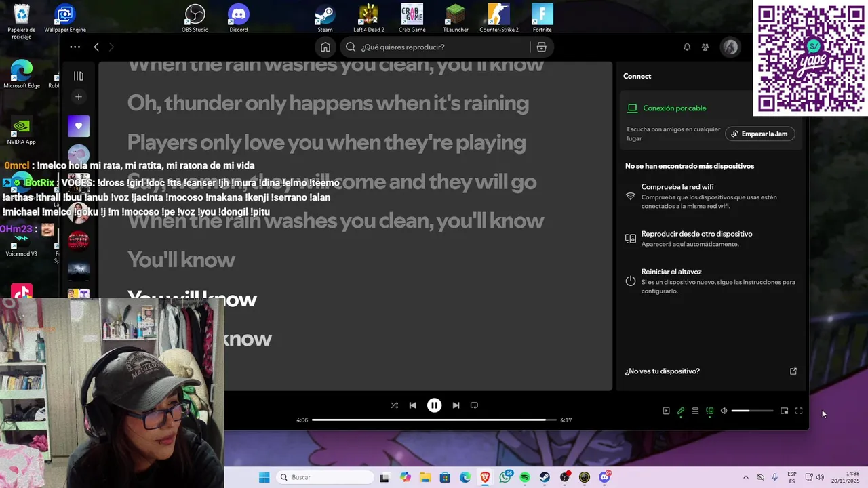
Task: Go forward in Spotify
Action: [112, 47]
